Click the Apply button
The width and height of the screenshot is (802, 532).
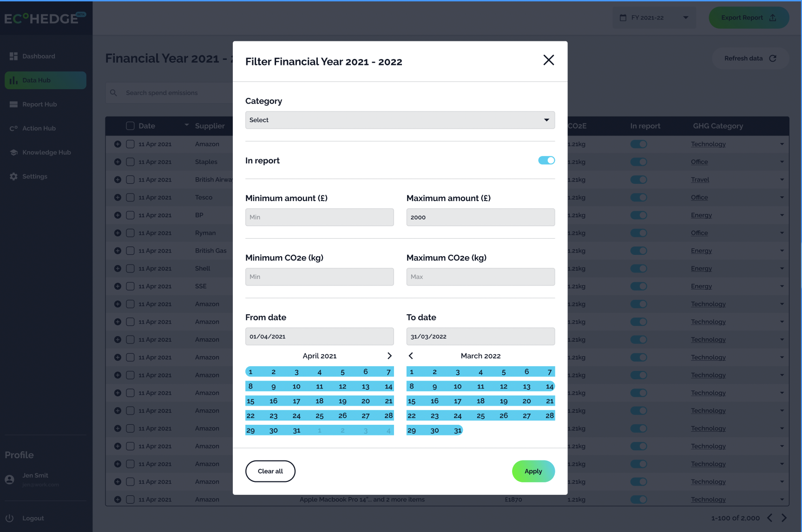pos(533,471)
